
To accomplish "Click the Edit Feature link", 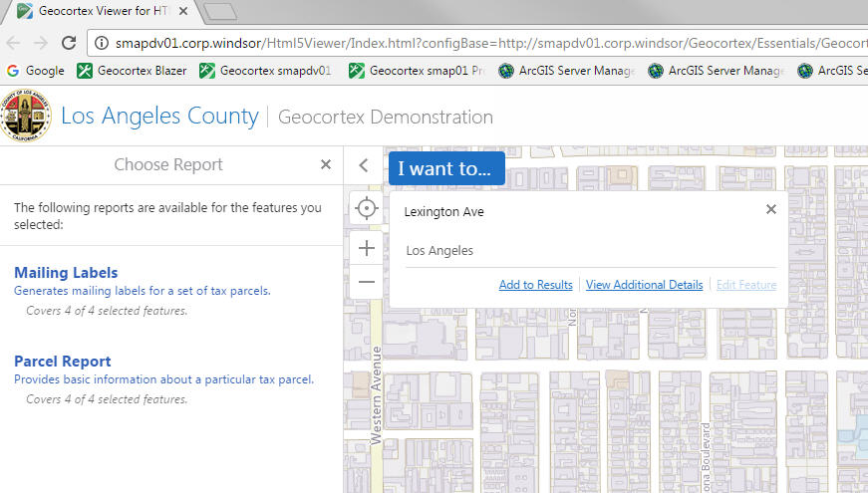I will (746, 285).
